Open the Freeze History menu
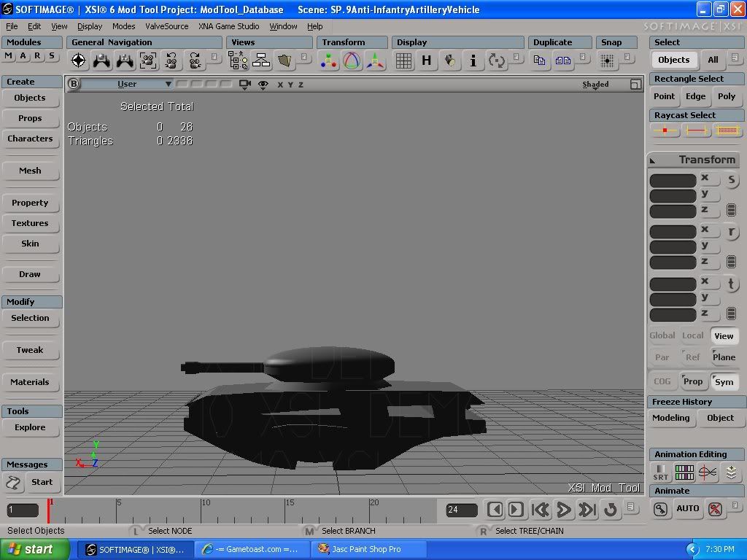Image resolution: width=747 pixels, height=560 pixels. pyautogui.click(x=696, y=402)
